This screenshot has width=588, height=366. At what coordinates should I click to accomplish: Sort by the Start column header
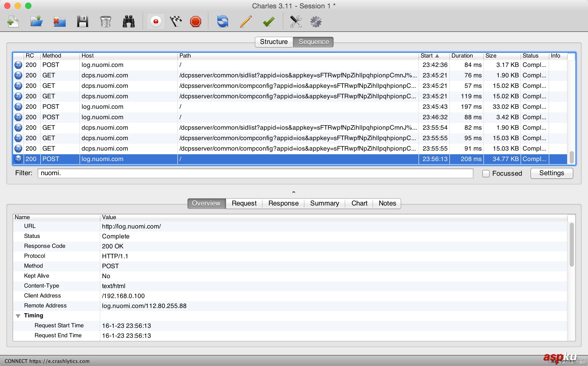pos(429,56)
